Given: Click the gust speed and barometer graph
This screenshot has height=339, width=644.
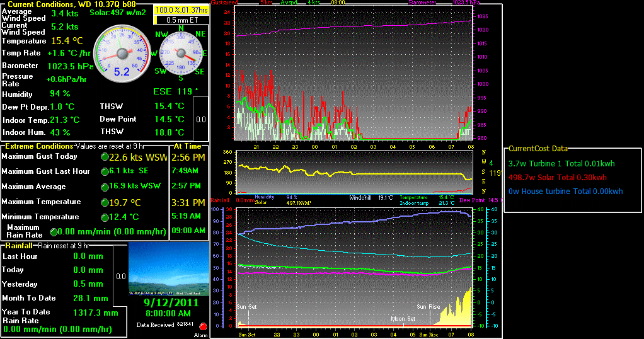Looking at the screenshot, I should pos(354,72).
